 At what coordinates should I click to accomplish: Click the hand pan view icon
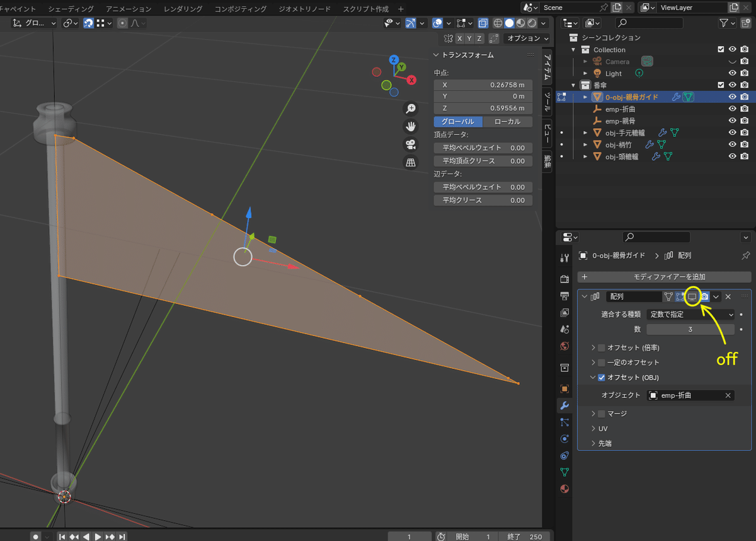click(411, 126)
